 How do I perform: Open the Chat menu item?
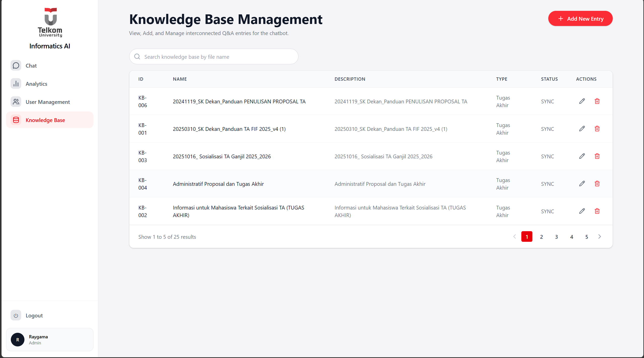click(50, 66)
